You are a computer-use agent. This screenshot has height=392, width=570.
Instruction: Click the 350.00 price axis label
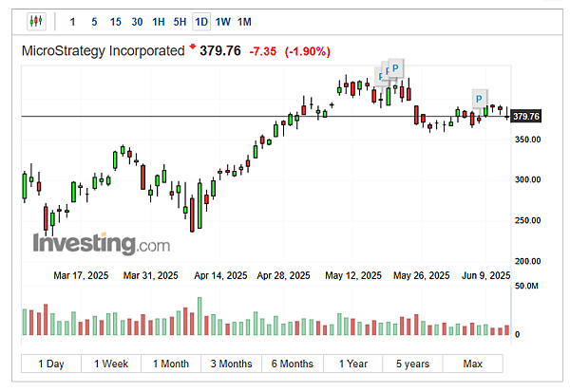(x=528, y=140)
